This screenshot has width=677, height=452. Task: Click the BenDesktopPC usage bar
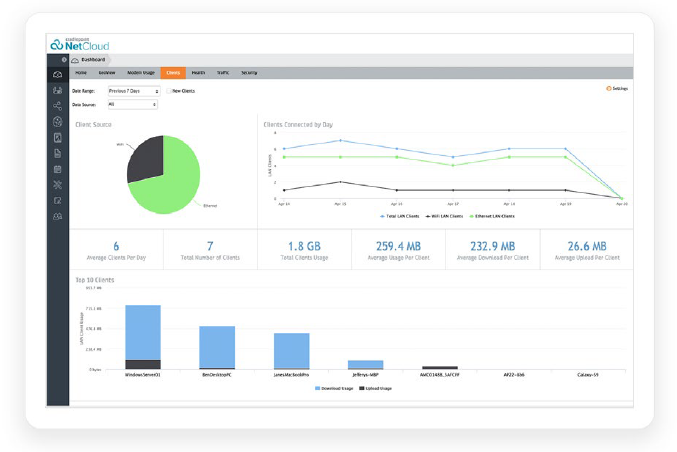[217, 347]
